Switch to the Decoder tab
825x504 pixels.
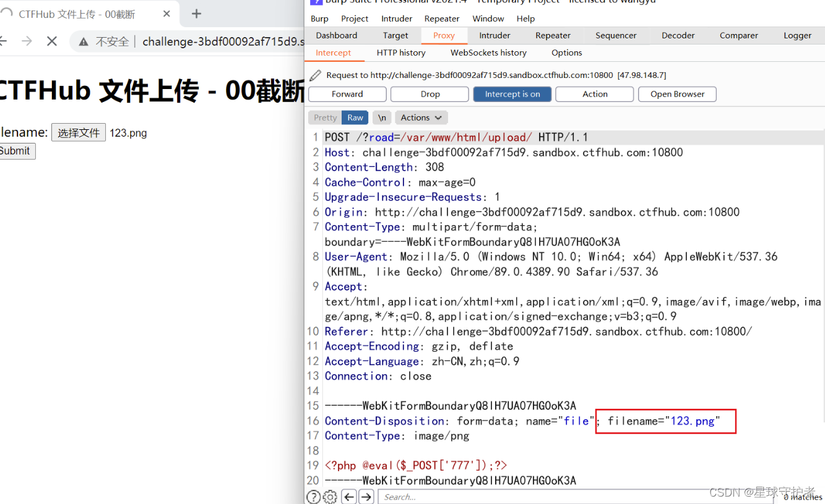click(678, 35)
